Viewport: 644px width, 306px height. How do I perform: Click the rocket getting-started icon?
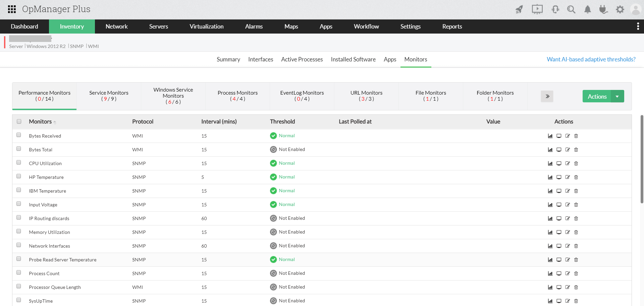(519, 9)
